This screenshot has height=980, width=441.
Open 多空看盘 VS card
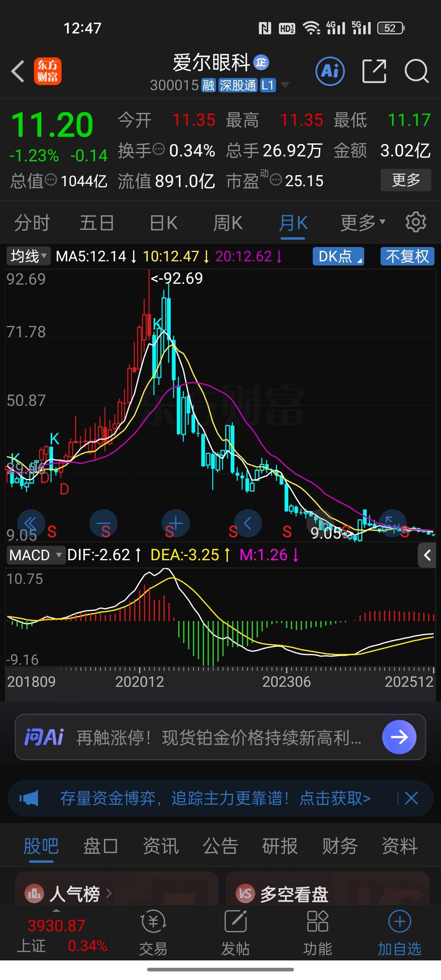click(x=327, y=889)
